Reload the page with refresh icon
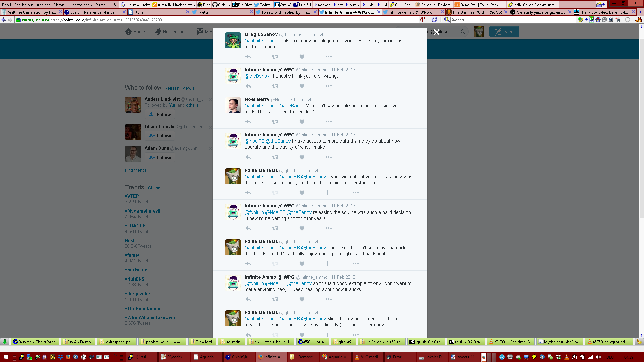Image resolution: width=644 pixels, height=362 pixels. click(434, 20)
